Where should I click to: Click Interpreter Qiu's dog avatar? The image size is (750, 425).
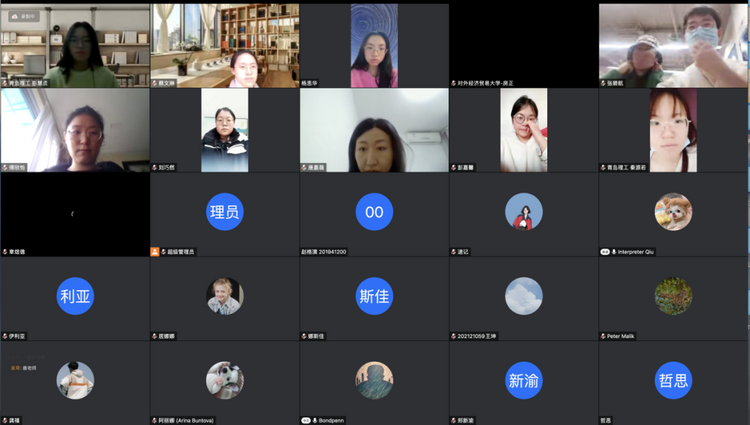click(673, 212)
